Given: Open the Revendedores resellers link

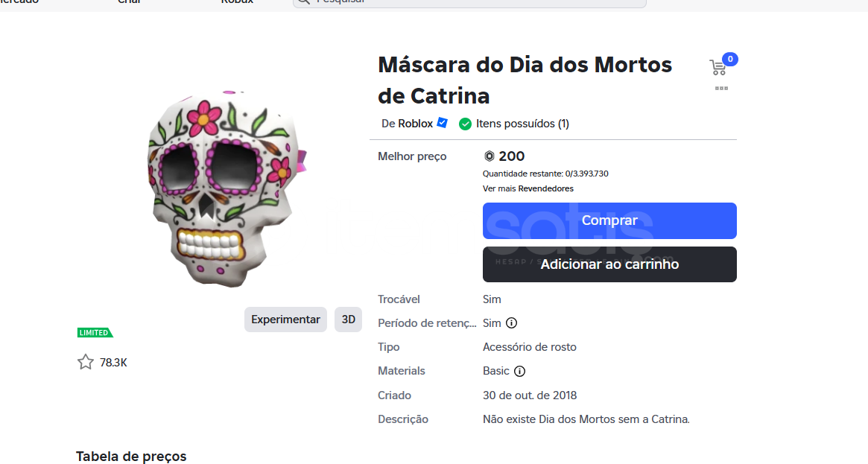Looking at the screenshot, I should click(545, 188).
